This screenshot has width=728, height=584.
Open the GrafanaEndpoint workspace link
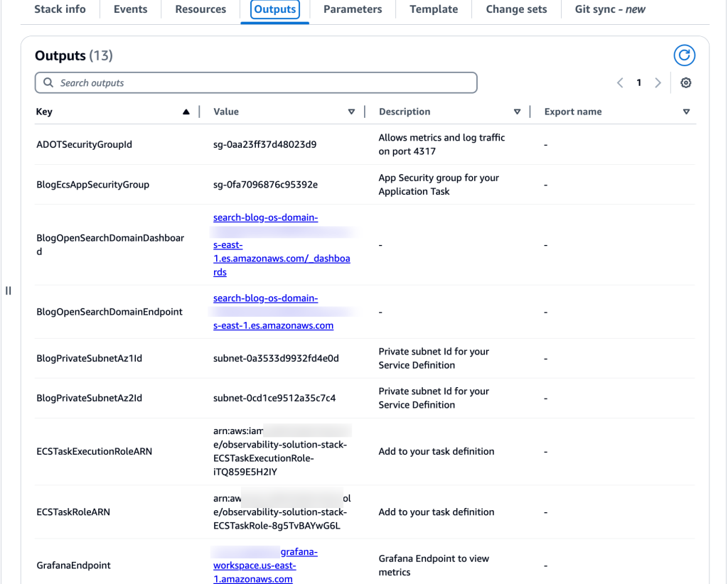[265, 566]
